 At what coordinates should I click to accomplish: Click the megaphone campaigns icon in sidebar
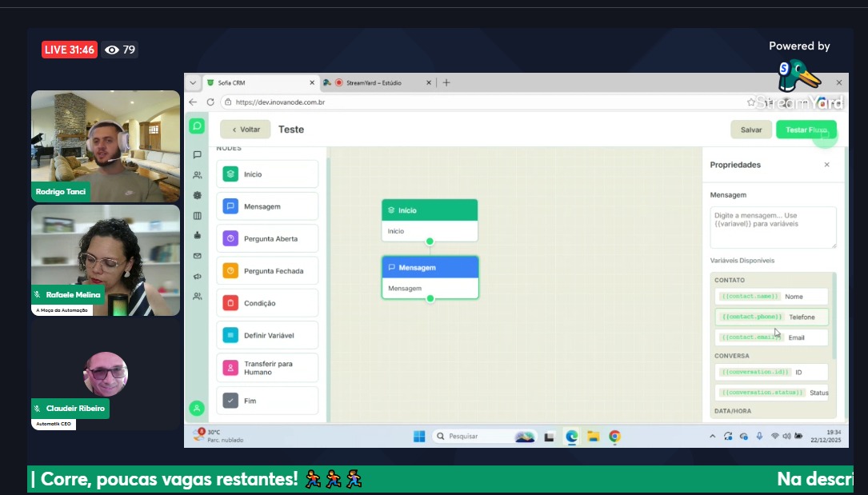pos(197,276)
